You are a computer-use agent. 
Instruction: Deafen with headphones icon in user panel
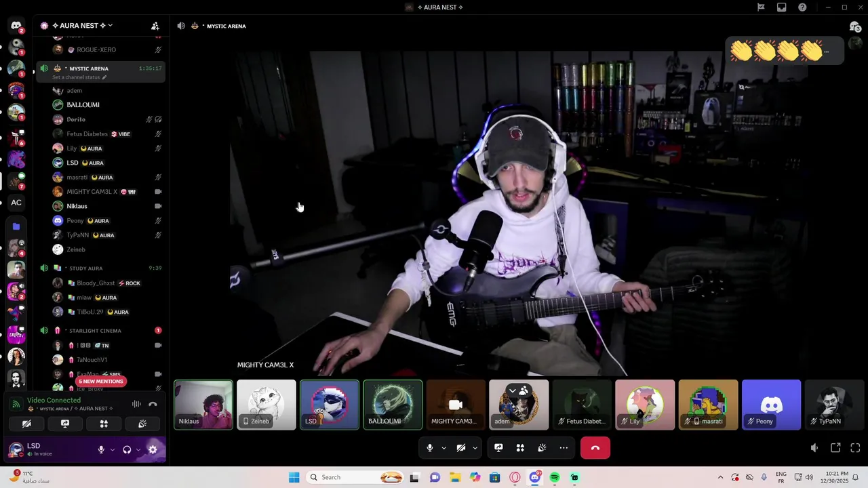click(x=127, y=449)
